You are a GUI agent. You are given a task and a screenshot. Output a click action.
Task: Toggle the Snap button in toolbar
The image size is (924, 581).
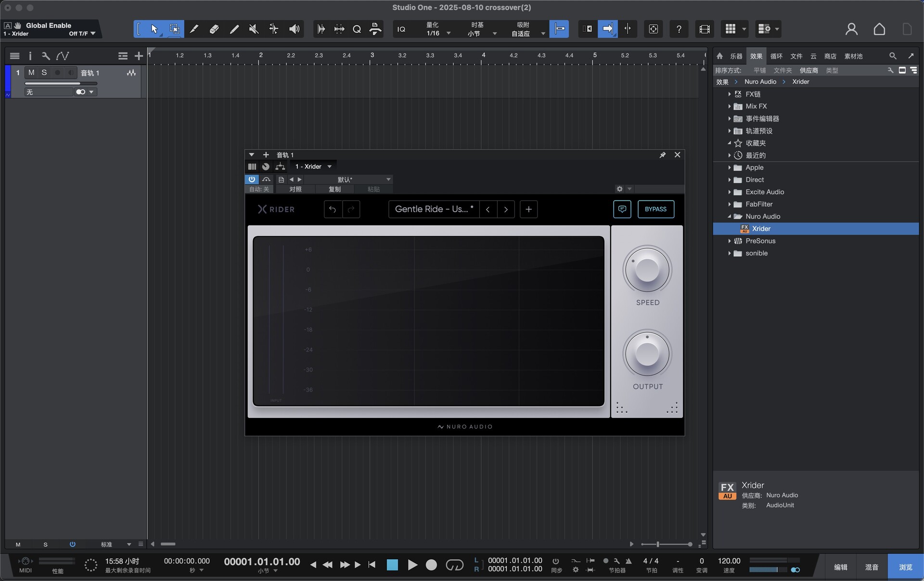coord(559,29)
